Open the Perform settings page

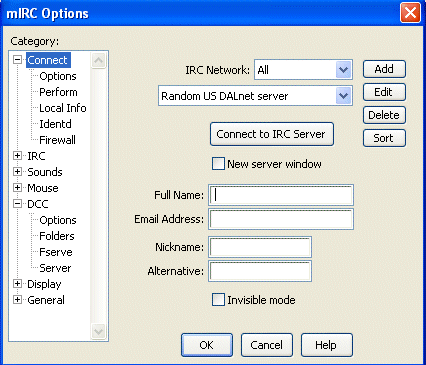point(58,92)
